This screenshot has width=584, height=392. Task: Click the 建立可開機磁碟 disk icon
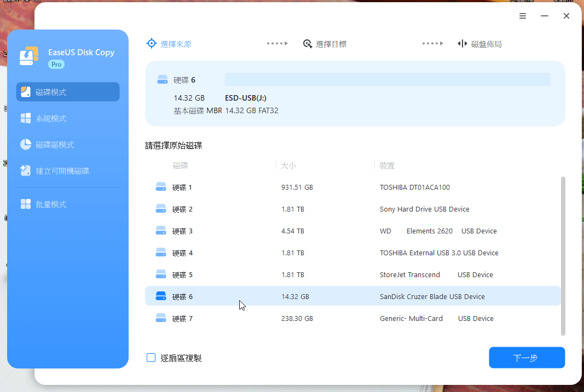coord(25,171)
